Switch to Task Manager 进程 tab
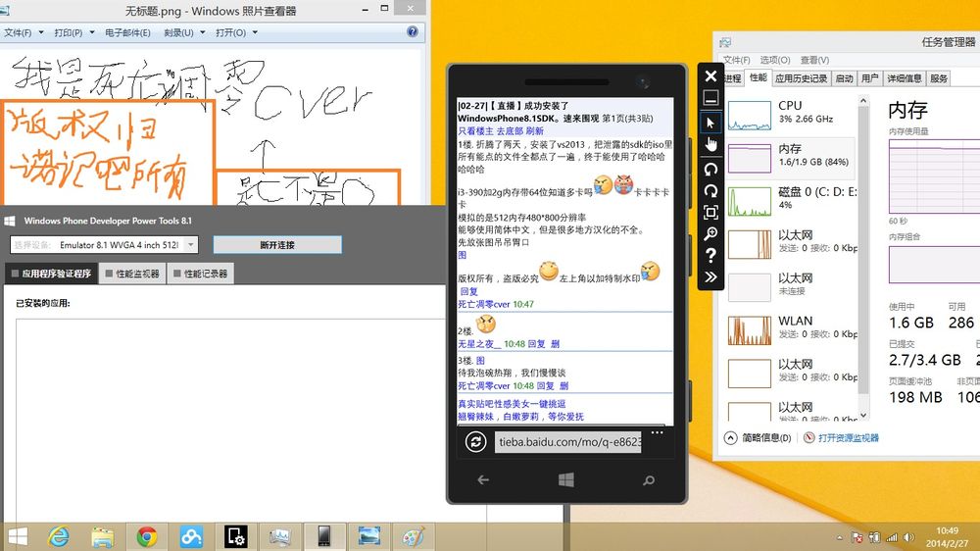The width and height of the screenshot is (980, 551). coord(732,78)
